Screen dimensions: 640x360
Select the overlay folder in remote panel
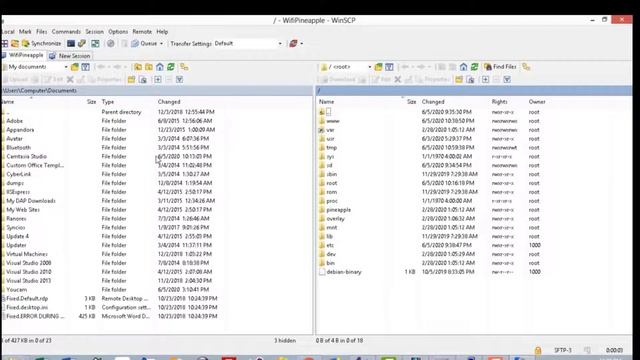point(336,219)
